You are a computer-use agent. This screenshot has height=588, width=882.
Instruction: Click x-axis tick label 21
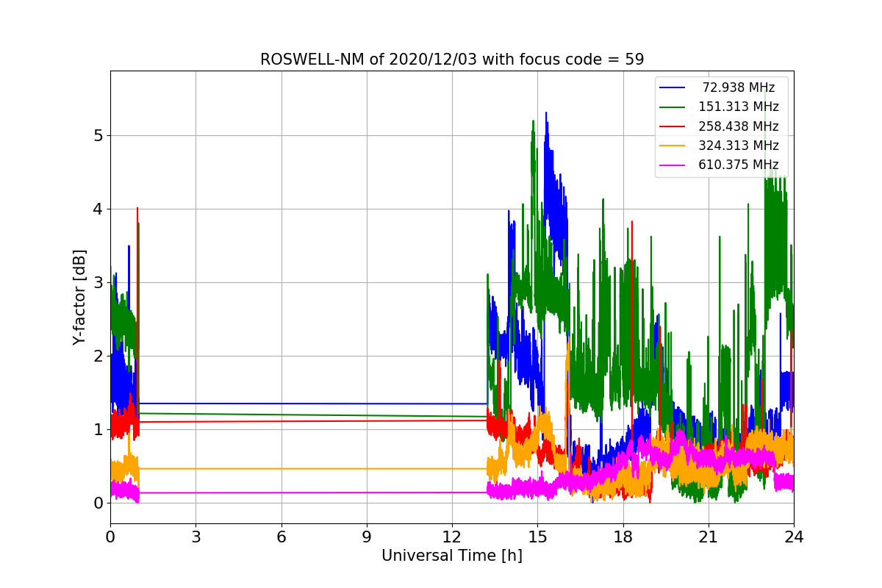(709, 537)
